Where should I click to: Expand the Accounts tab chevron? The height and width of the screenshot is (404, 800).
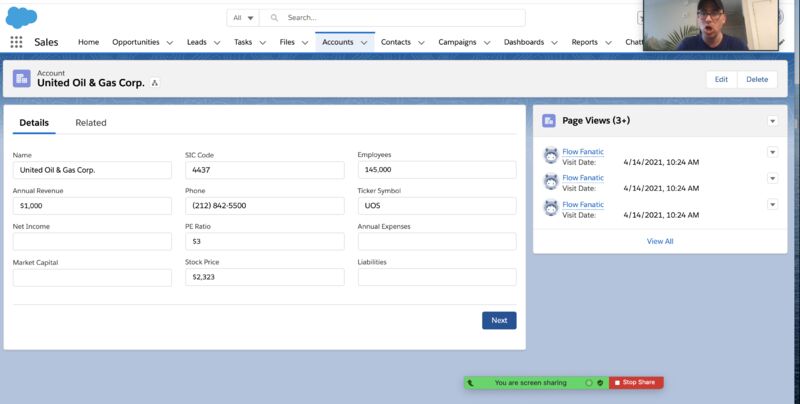[364, 43]
